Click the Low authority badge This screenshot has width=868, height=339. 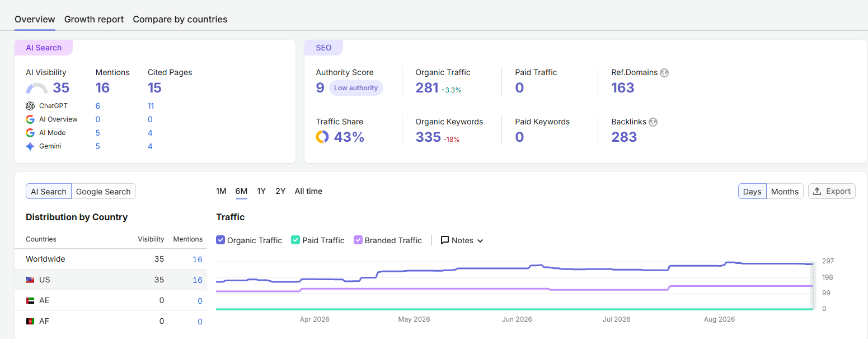pyautogui.click(x=356, y=88)
